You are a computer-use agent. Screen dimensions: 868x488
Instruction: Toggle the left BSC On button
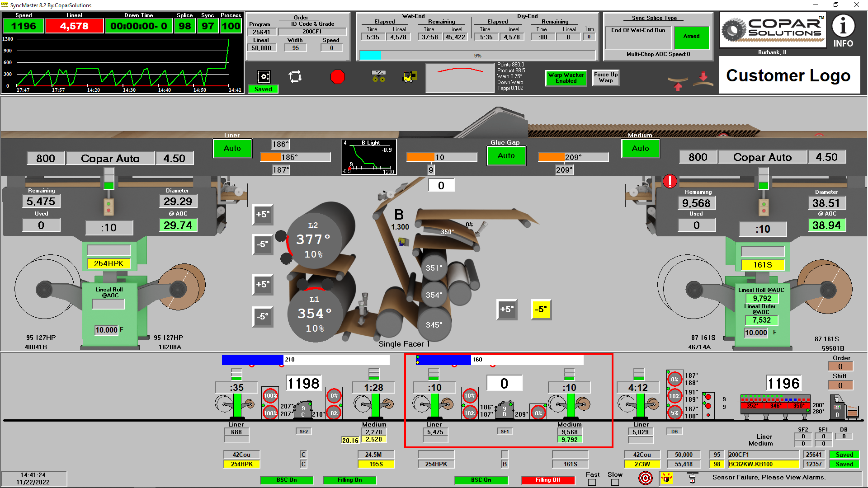click(287, 480)
